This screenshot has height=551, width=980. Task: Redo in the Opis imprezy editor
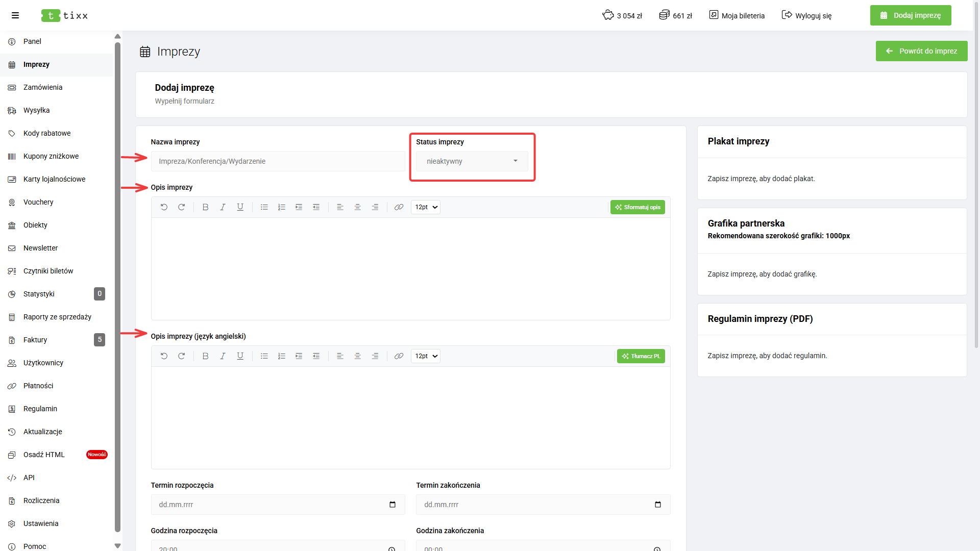click(181, 207)
